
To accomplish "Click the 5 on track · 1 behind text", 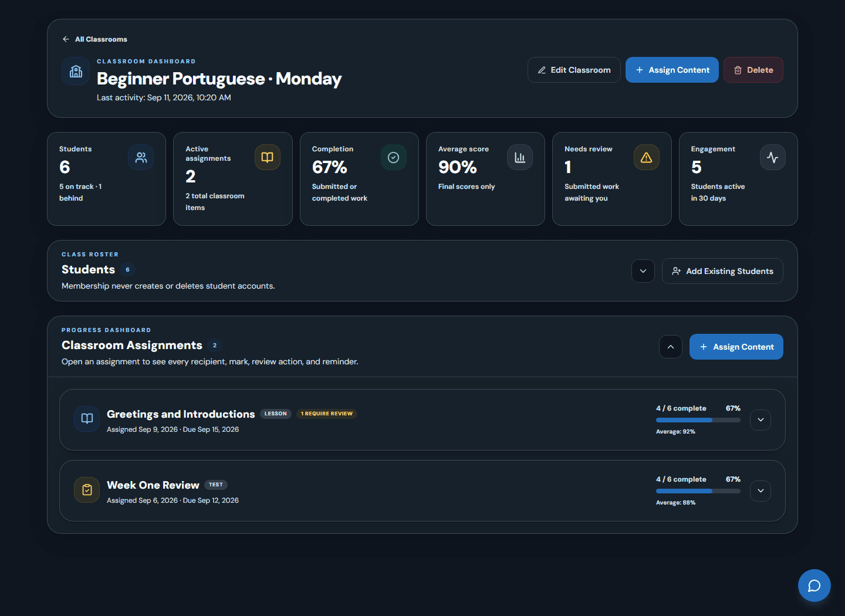I will click(80, 192).
